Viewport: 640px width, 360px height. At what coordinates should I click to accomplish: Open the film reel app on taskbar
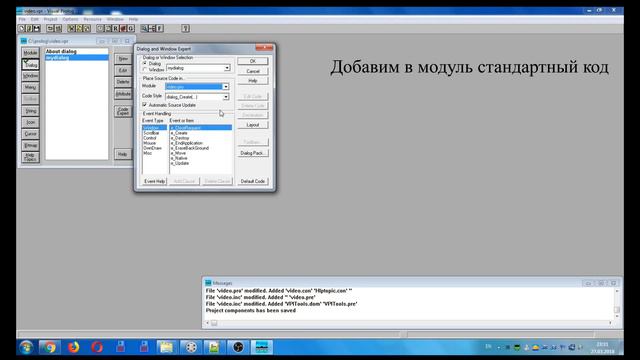(x=191, y=347)
